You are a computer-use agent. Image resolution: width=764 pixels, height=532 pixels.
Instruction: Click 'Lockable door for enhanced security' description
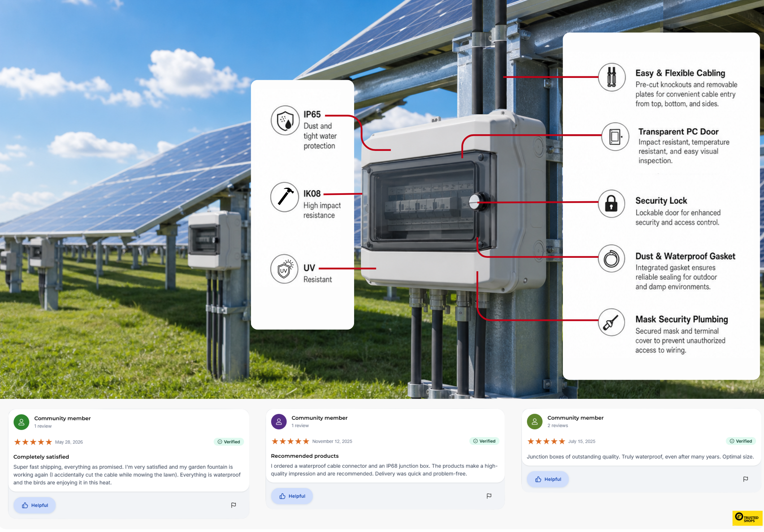678,218
